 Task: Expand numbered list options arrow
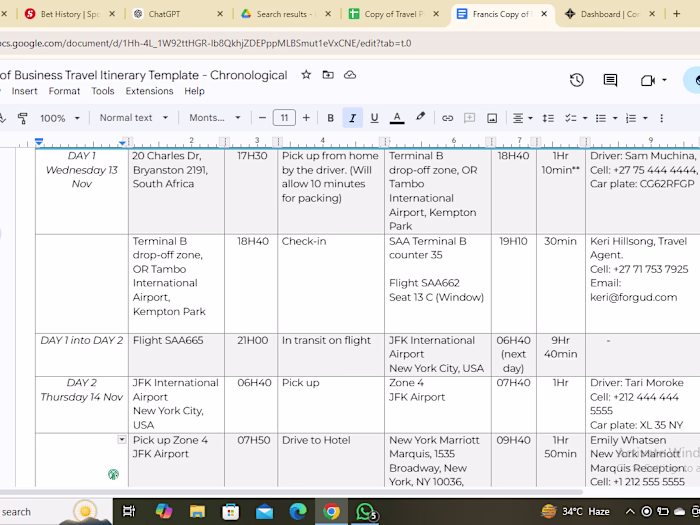(x=645, y=118)
